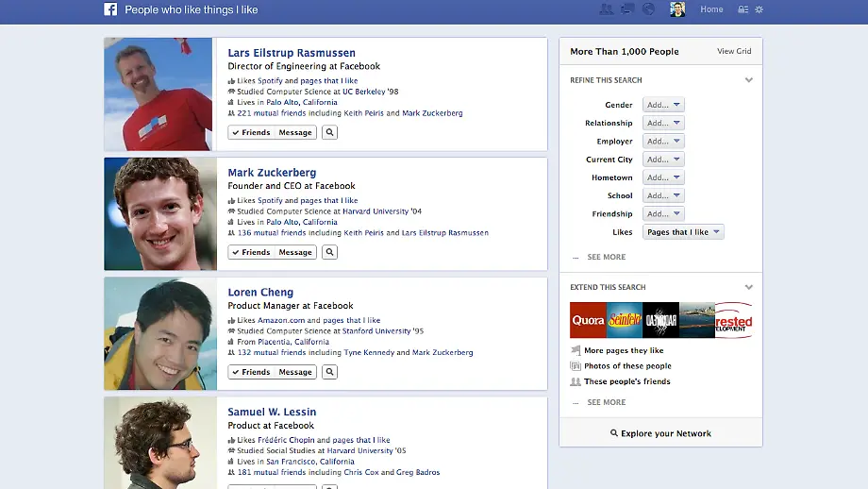Switch to View Grid layout
Viewport: 868px width, 489px height.
coord(734,52)
